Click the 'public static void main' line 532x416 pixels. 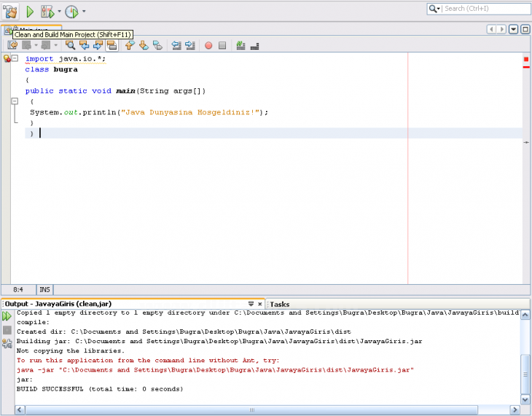click(115, 91)
